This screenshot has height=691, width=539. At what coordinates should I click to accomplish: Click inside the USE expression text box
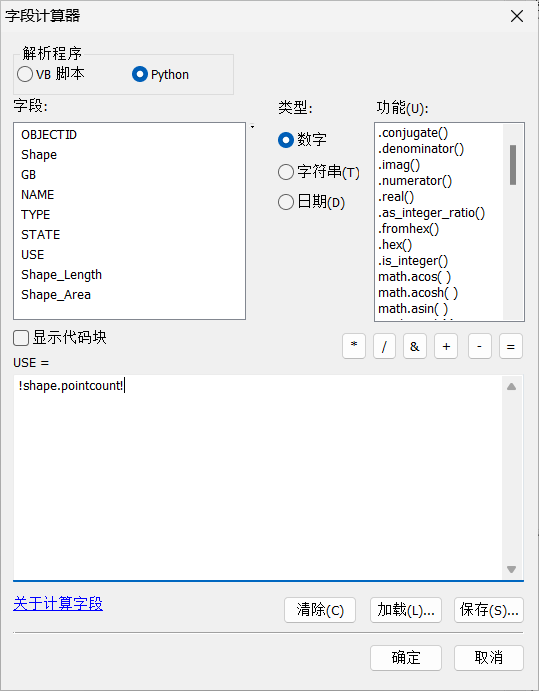[258, 477]
